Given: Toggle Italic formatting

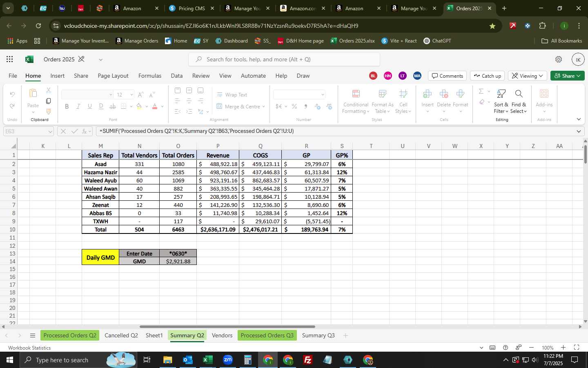Looking at the screenshot, I should point(78,106).
